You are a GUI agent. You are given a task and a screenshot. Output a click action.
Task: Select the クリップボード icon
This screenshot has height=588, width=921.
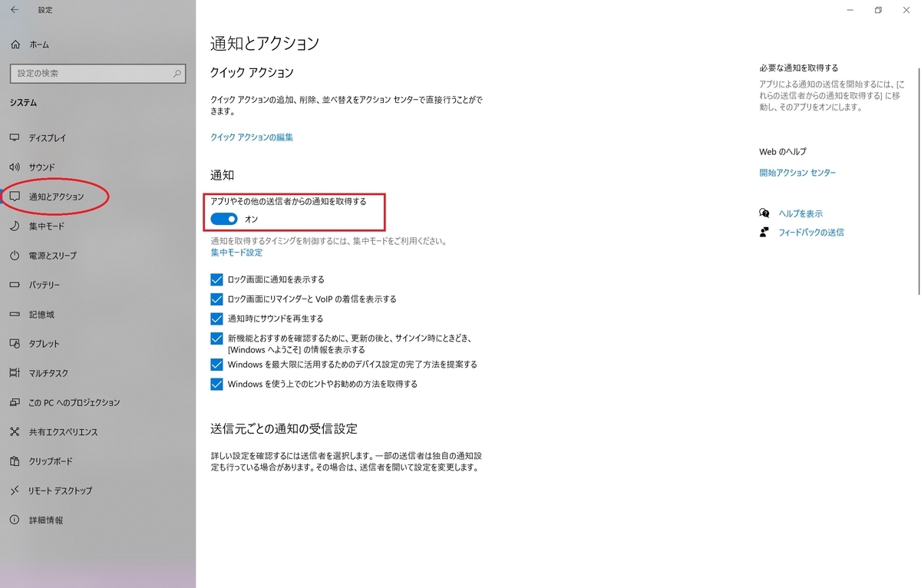[x=17, y=461]
